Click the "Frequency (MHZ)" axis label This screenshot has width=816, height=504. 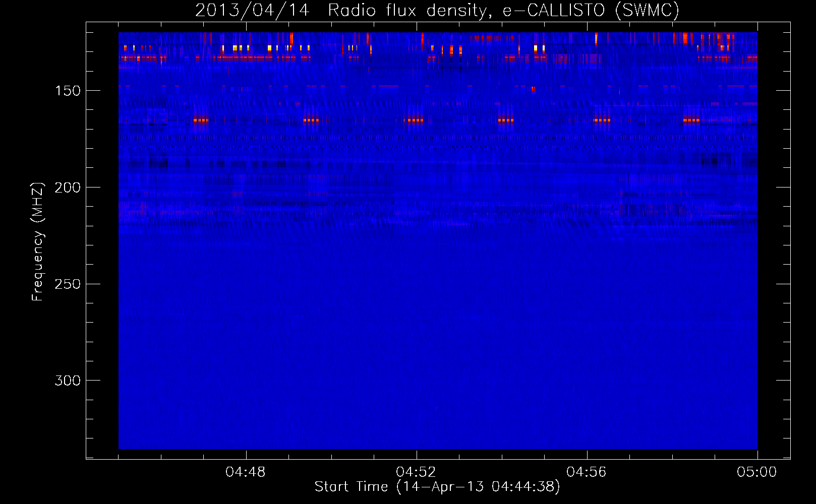[x=38, y=242]
